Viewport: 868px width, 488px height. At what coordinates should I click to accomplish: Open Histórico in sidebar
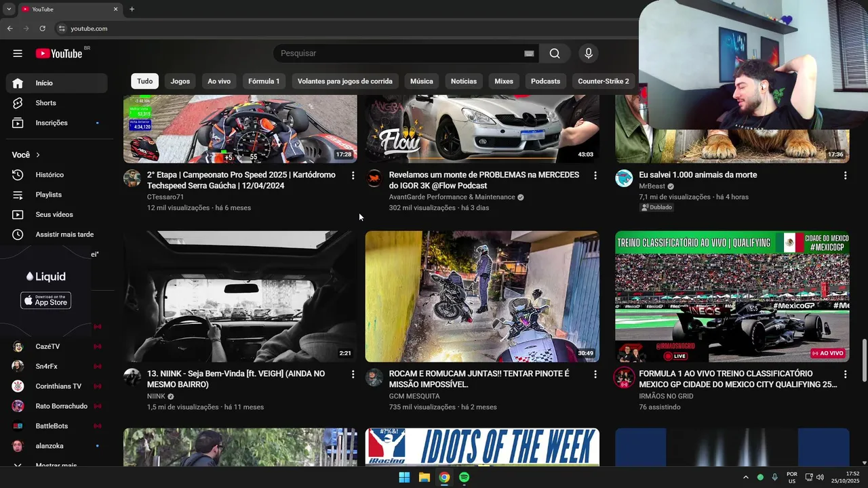coord(56,175)
